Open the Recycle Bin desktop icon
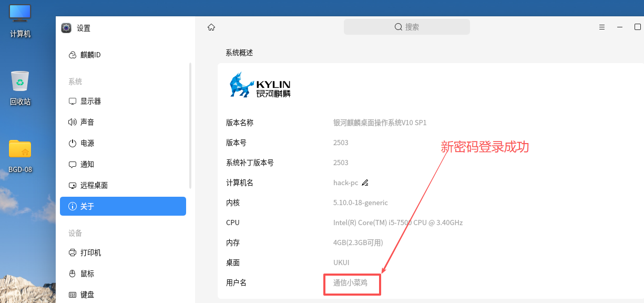 tap(20, 88)
